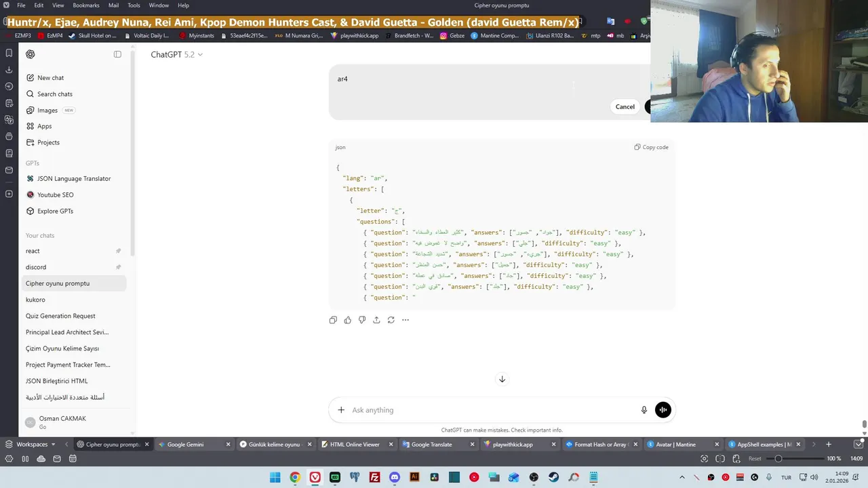This screenshot has width=868, height=488.
Task: Open the File menu
Action: [21, 5]
